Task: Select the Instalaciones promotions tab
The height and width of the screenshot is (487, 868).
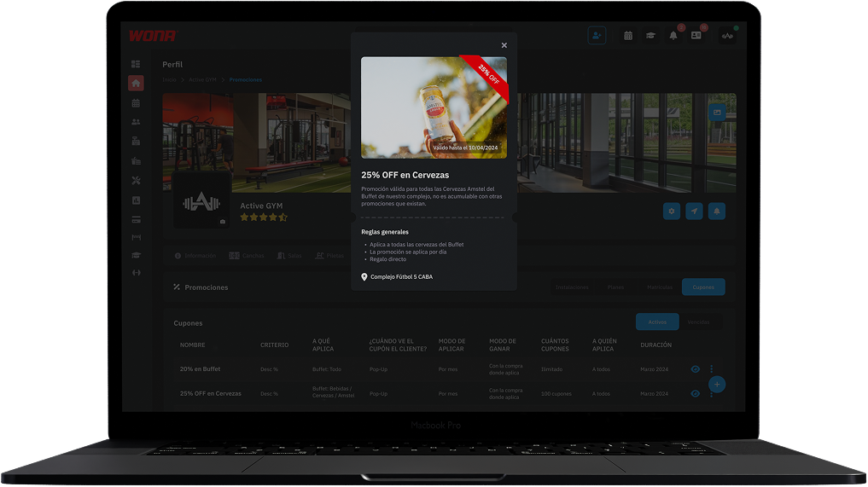Action: pos(572,287)
